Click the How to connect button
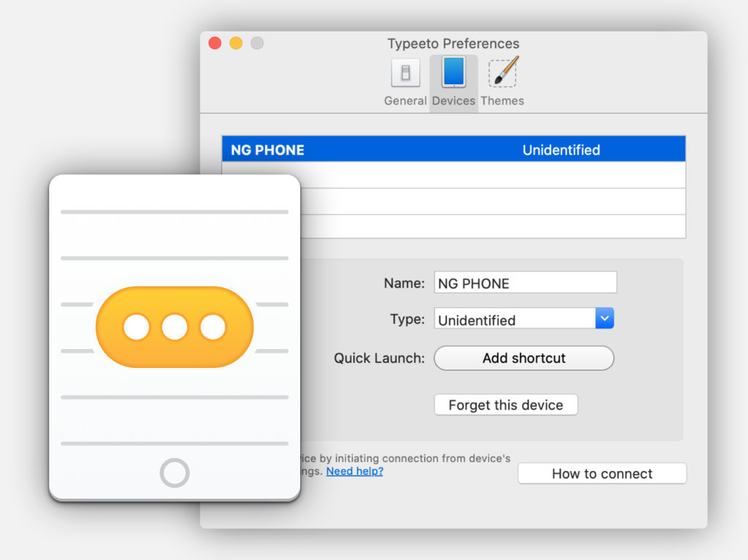 [x=602, y=473]
